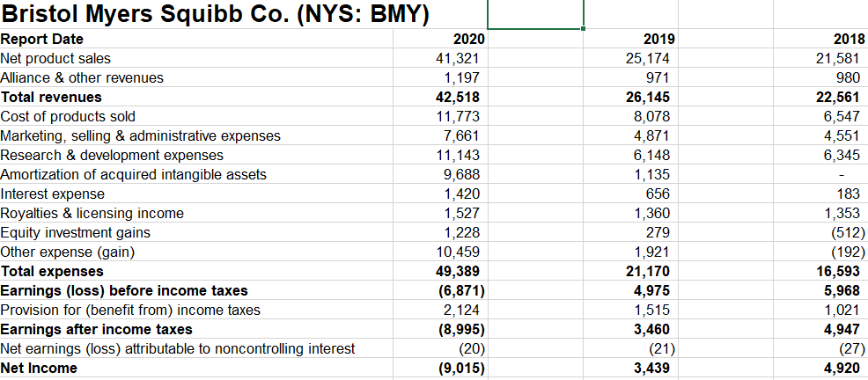The height and width of the screenshot is (380, 868).
Task: Select noncontrolling interest value (21)
Action: click(x=662, y=349)
